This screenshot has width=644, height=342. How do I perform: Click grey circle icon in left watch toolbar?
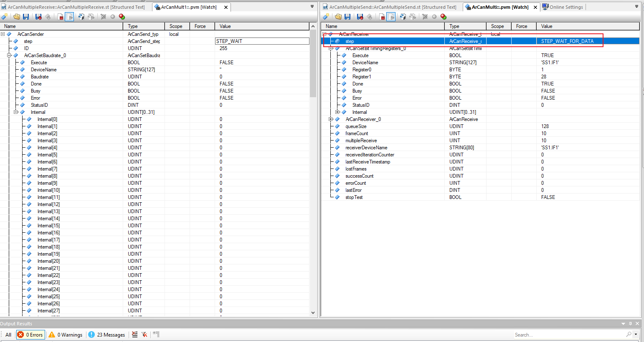pyautogui.click(x=113, y=17)
